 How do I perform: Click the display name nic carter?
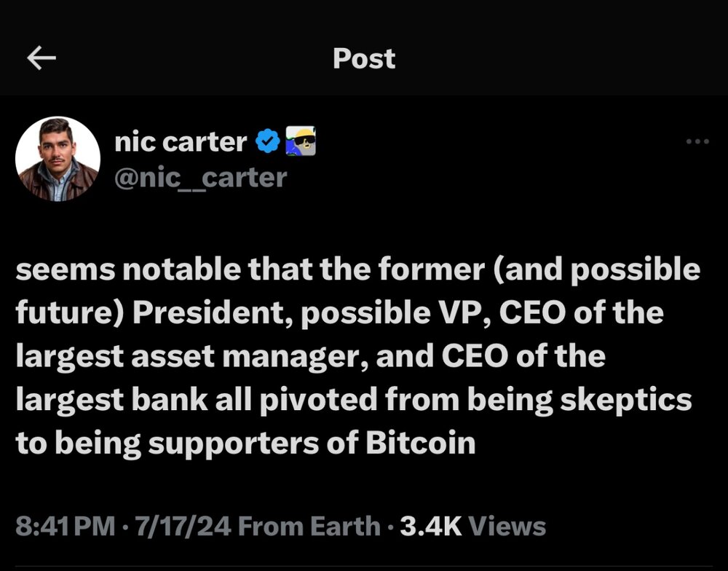point(181,141)
